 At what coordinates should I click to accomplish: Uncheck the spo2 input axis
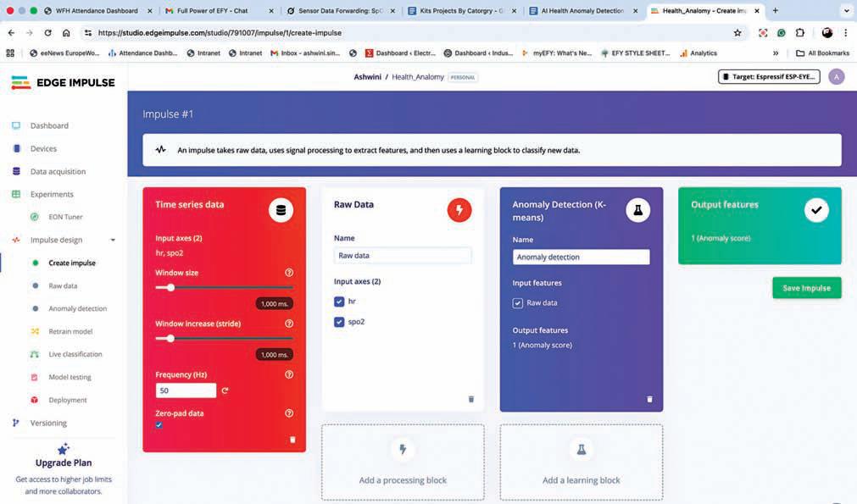coord(339,322)
